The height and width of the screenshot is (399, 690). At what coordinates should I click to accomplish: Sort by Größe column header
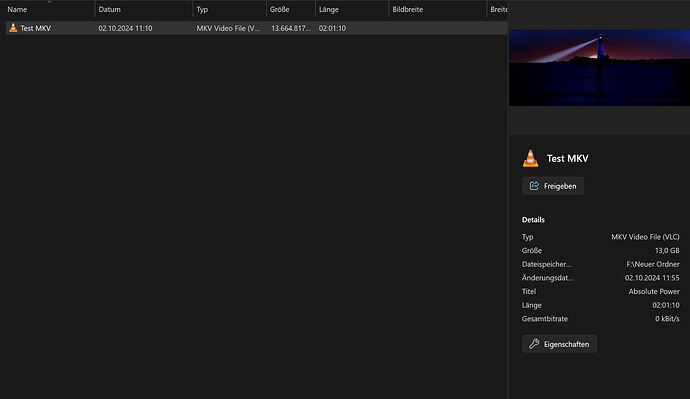click(x=279, y=9)
